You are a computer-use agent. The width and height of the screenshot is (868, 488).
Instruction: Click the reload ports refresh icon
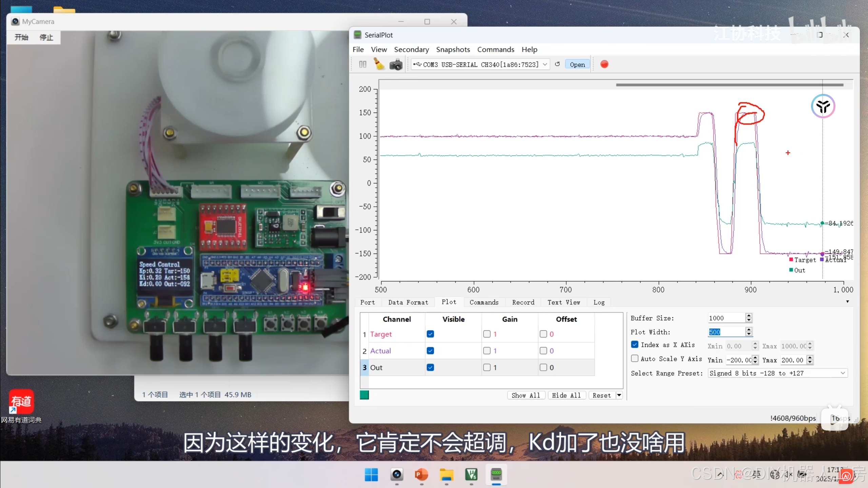click(x=557, y=64)
